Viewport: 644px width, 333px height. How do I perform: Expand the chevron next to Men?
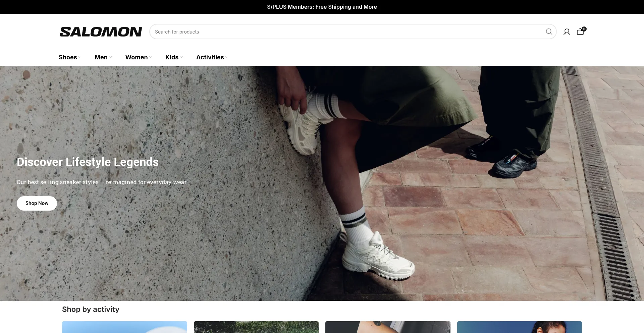[110, 57]
